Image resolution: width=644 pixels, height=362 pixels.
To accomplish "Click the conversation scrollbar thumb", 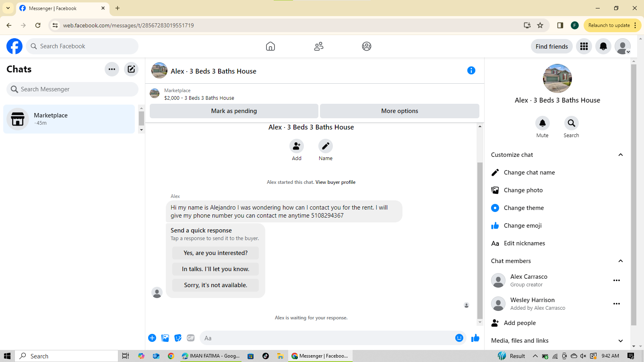I will coord(480,240).
